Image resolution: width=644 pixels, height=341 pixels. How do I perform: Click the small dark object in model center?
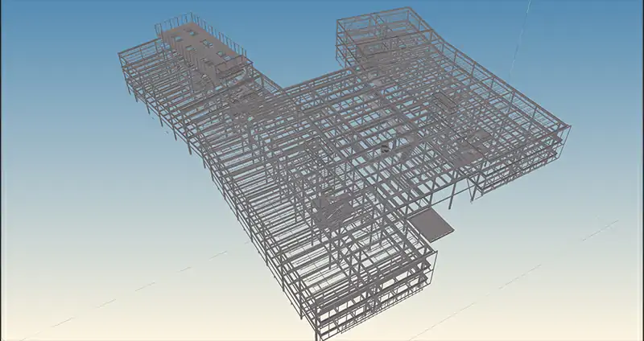386,148
